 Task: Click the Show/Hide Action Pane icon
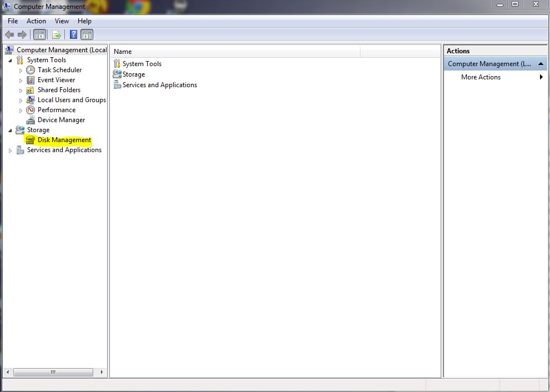[87, 34]
